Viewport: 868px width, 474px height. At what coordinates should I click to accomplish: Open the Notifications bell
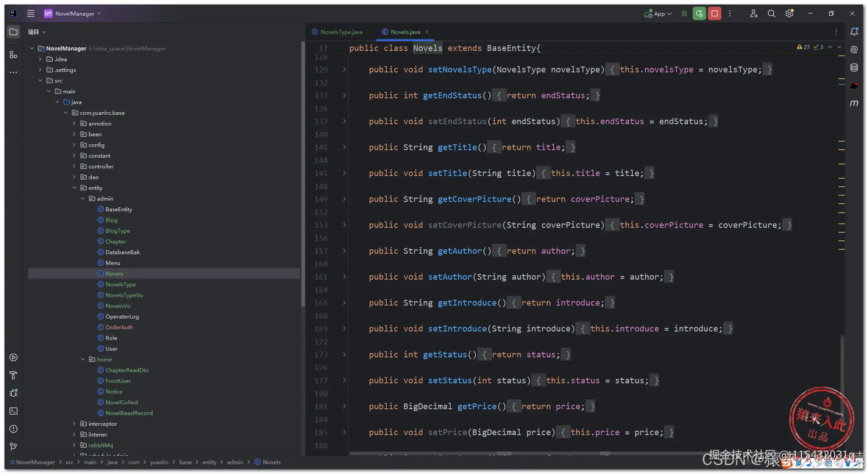point(854,32)
